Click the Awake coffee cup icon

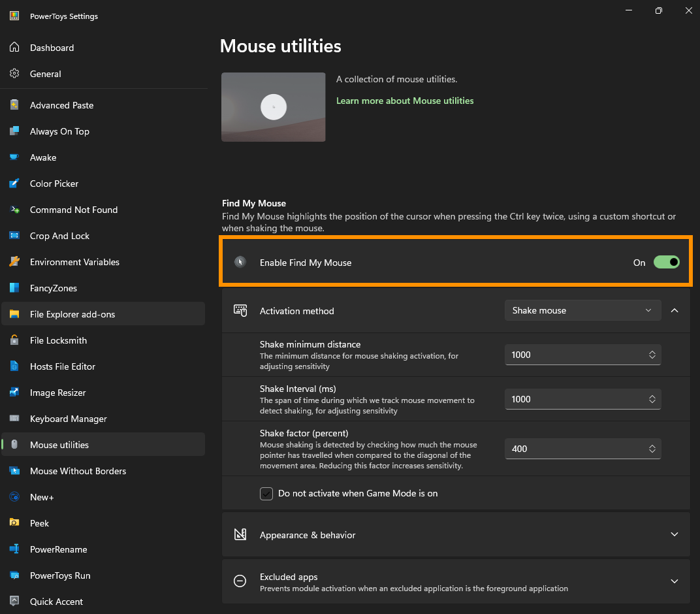(14, 157)
